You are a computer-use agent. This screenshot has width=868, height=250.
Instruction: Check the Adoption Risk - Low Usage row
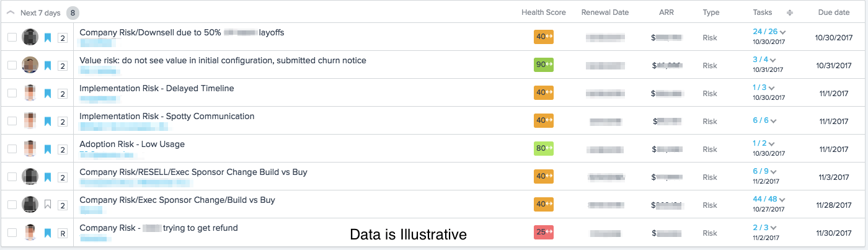click(12, 149)
